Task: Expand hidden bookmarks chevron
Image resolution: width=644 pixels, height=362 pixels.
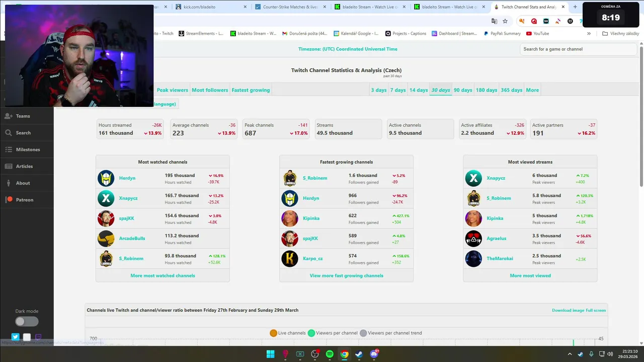Action: 589,34
